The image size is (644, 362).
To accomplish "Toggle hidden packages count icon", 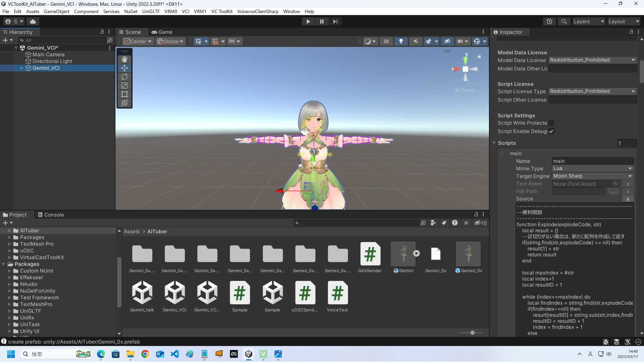I will [480, 223].
